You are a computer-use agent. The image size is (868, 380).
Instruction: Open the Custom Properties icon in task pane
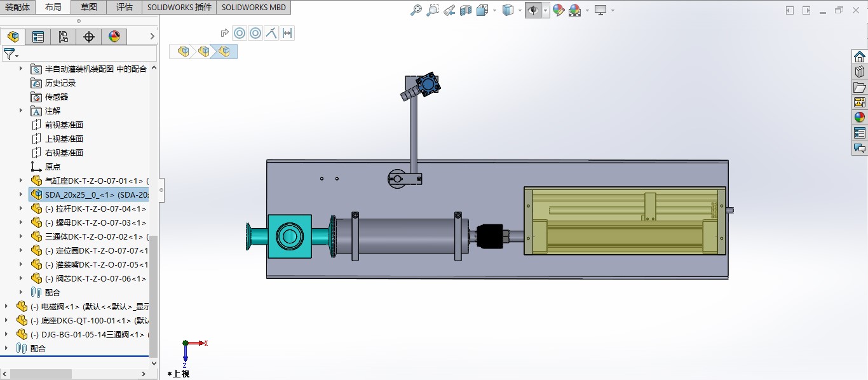860,133
